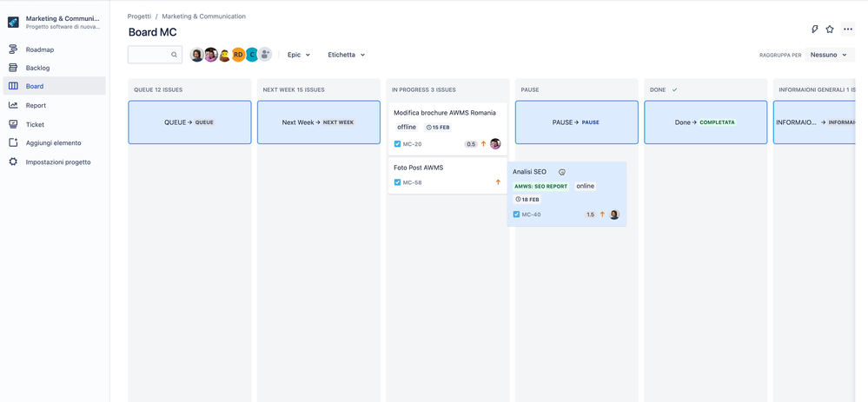Image resolution: width=868 pixels, height=402 pixels.
Task: Click the add people icon
Action: pos(265,54)
